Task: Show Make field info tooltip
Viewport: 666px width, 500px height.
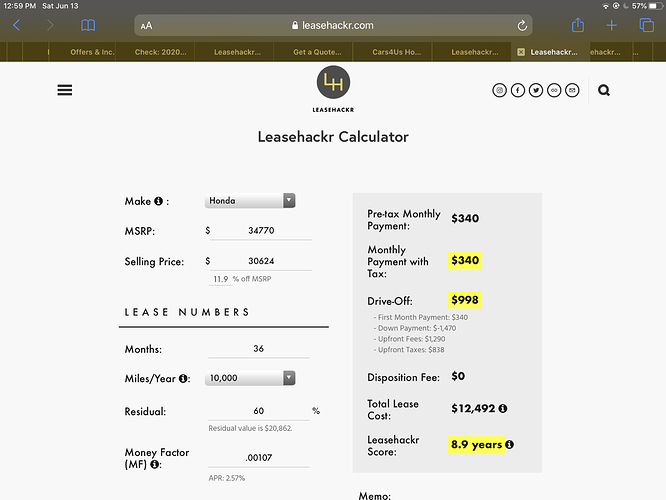Action: click(x=158, y=201)
